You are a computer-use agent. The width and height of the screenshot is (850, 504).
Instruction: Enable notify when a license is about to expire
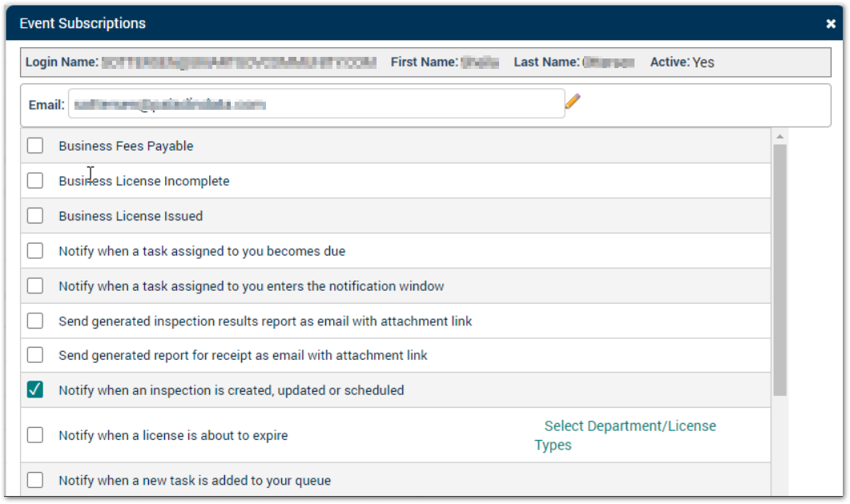pos(34,434)
